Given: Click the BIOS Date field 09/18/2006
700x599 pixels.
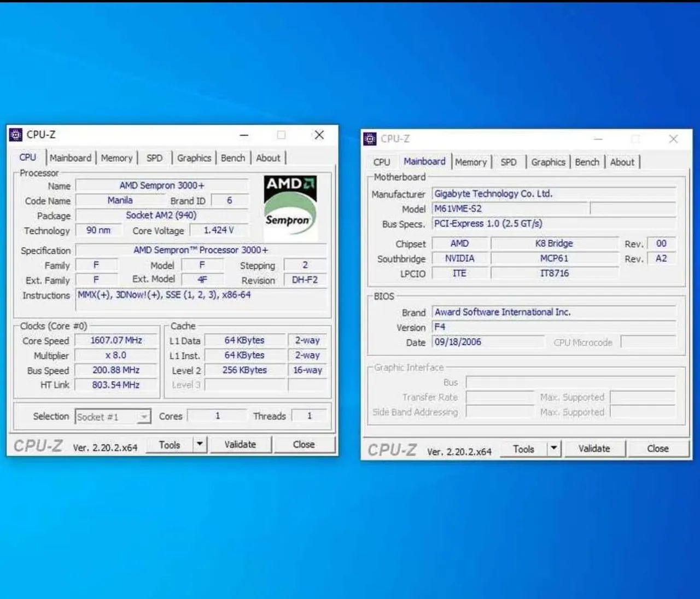Looking at the screenshot, I should (x=488, y=342).
